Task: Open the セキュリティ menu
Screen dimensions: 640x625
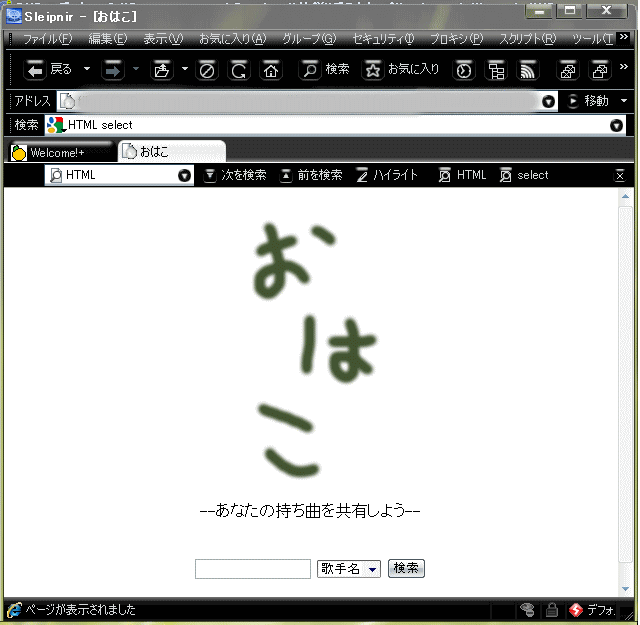Action: tap(383, 39)
